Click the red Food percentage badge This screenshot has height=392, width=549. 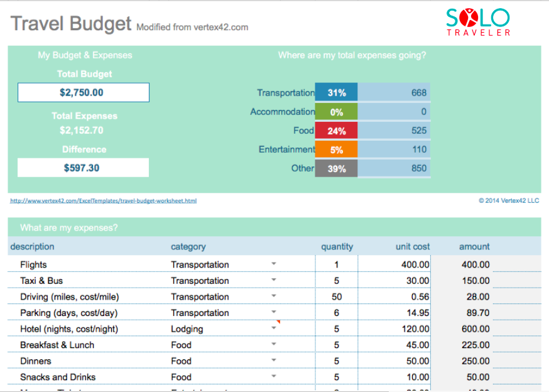[336, 130]
